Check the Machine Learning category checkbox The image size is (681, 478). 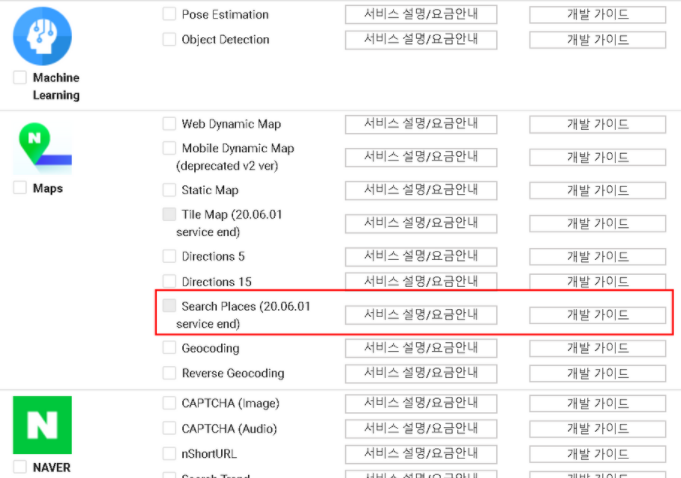[x=20, y=78]
